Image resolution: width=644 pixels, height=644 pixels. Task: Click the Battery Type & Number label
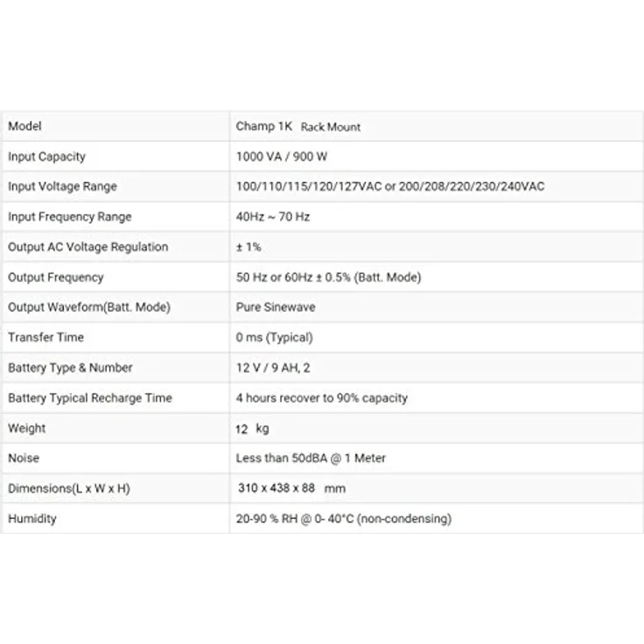70,367
